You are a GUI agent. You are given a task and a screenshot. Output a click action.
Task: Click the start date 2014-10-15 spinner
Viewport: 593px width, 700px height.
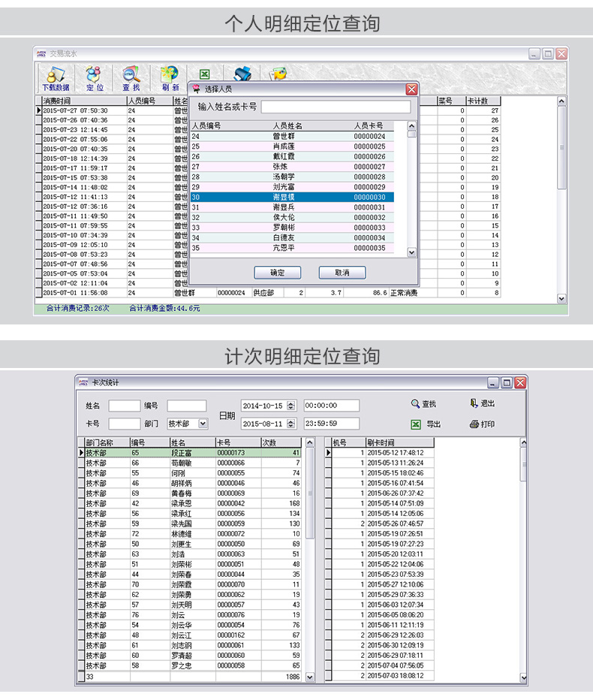[x=291, y=406]
